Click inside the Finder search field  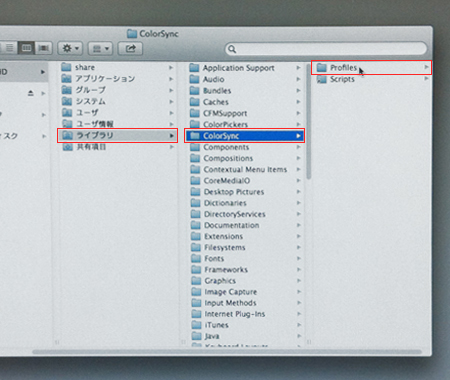coord(326,49)
